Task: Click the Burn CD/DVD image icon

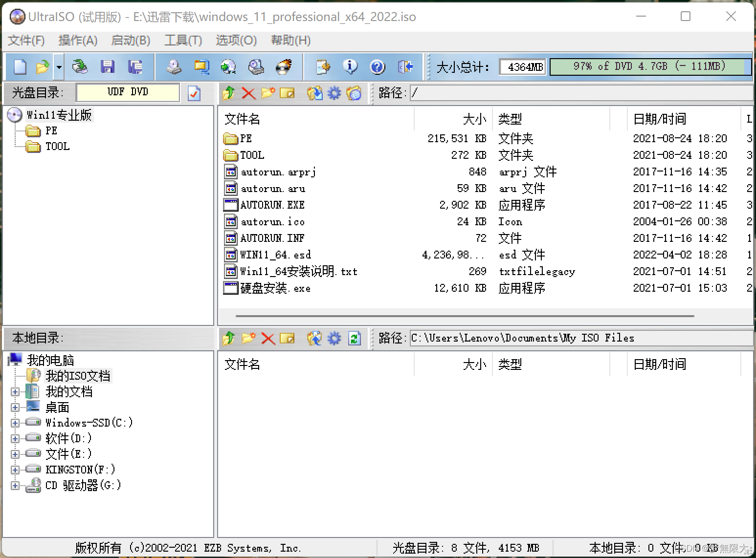Action: [x=284, y=66]
